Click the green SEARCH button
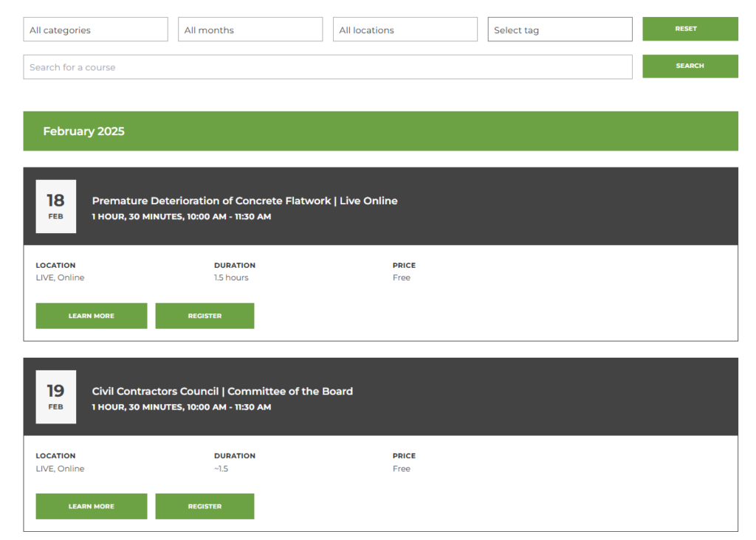This screenshot has height=540, width=756. coord(690,66)
